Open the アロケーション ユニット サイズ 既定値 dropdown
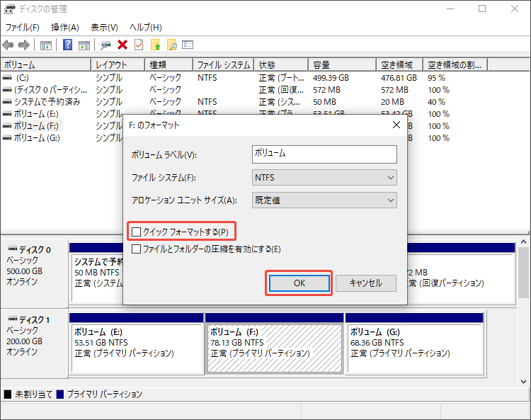This screenshot has width=531, height=420. (324, 200)
